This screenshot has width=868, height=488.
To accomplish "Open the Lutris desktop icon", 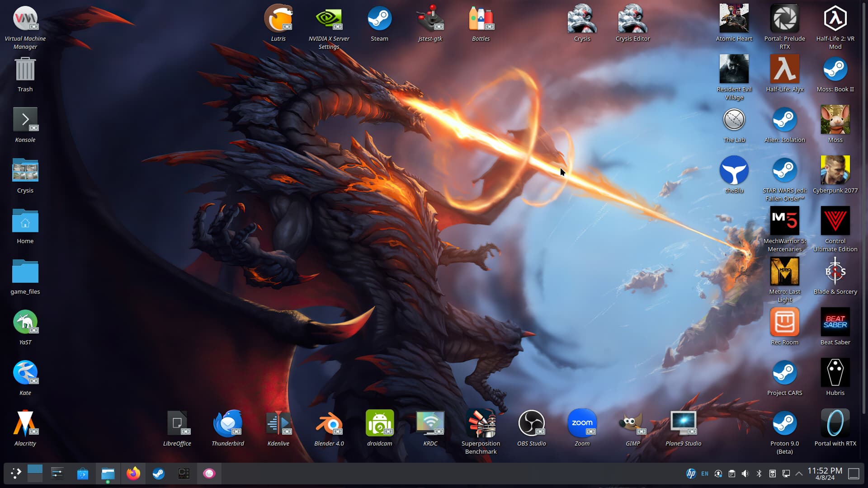I will (x=278, y=19).
